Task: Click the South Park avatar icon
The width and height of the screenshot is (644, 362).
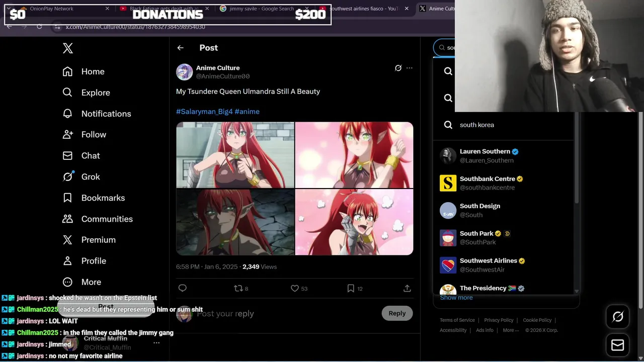Action: [448, 238]
